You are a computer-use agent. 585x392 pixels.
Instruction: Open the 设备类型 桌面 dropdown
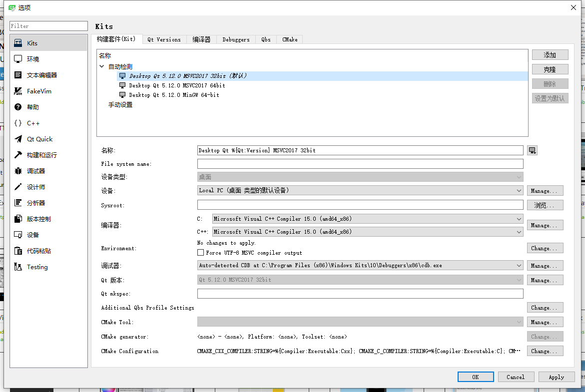[360, 177]
